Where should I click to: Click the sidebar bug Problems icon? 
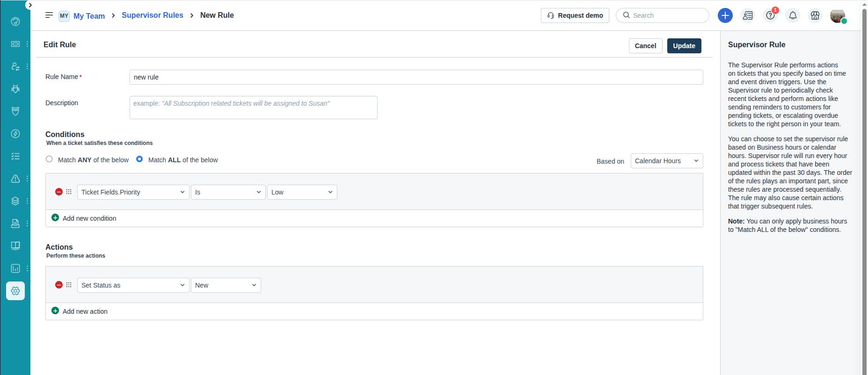(x=15, y=89)
